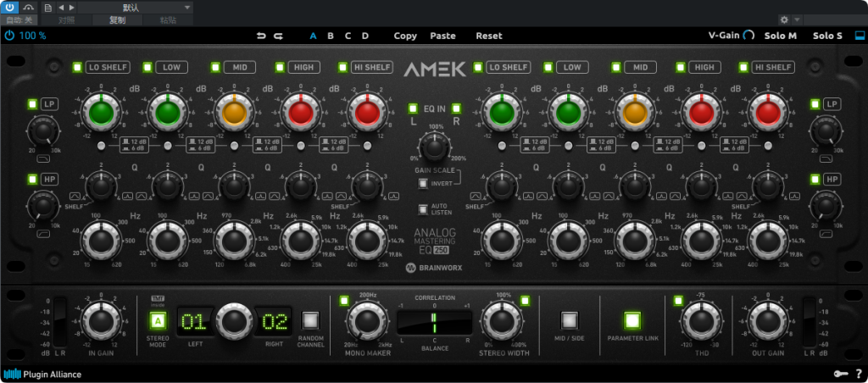Image resolution: width=868 pixels, height=383 pixels.
Task: Click the V-Gain knob icon
Action: [748, 36]
